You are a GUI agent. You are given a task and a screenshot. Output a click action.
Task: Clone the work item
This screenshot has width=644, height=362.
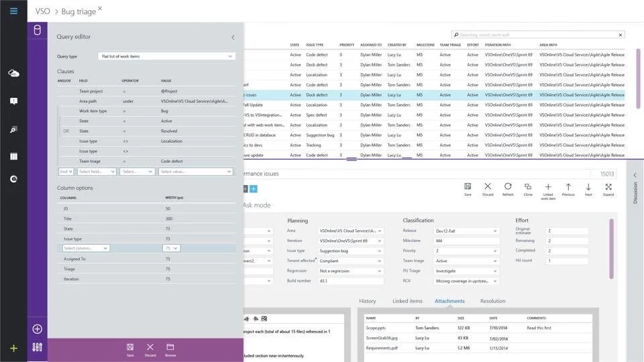[x=528, y=189]
